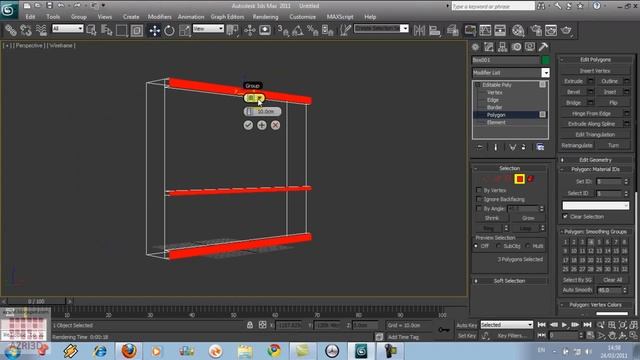Click Apply and Continue plus caddy button
The height and width of the screenshot is (360, 640).
tap(262, 125)
